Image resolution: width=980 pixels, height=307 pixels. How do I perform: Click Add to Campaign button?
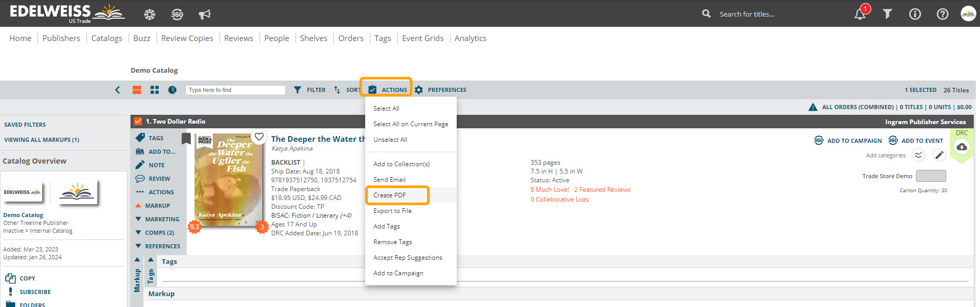click(848, 141)
